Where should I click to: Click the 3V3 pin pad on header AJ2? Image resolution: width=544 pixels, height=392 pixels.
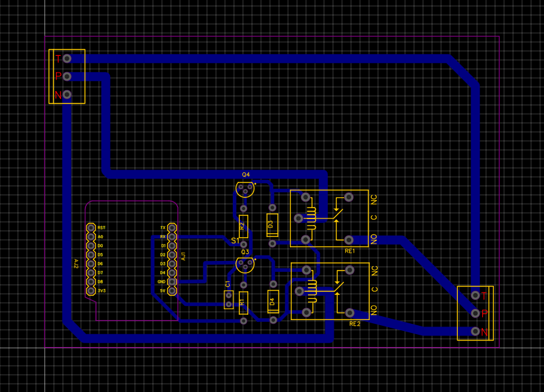tap(91, 291)
